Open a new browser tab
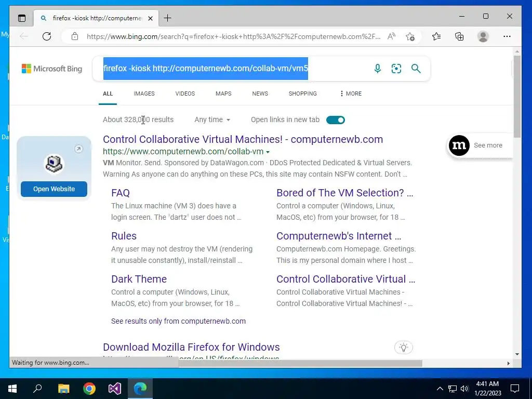This screenshot has width=532, height=399. pos(168,18)
